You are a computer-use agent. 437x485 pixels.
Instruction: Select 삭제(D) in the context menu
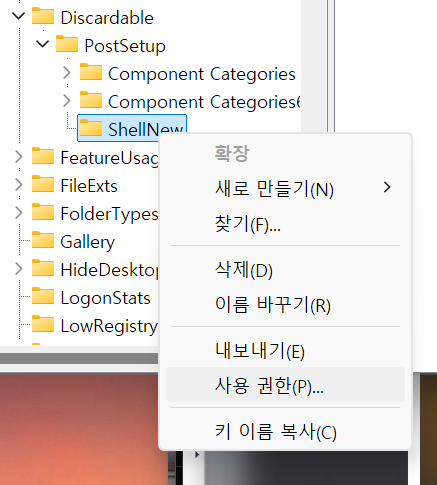tap(285, 270)
